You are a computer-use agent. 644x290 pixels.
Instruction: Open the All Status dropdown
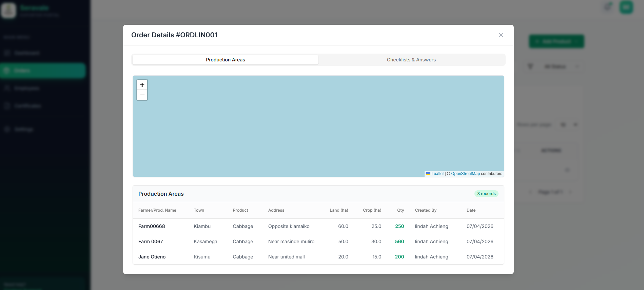coord(560,66)
